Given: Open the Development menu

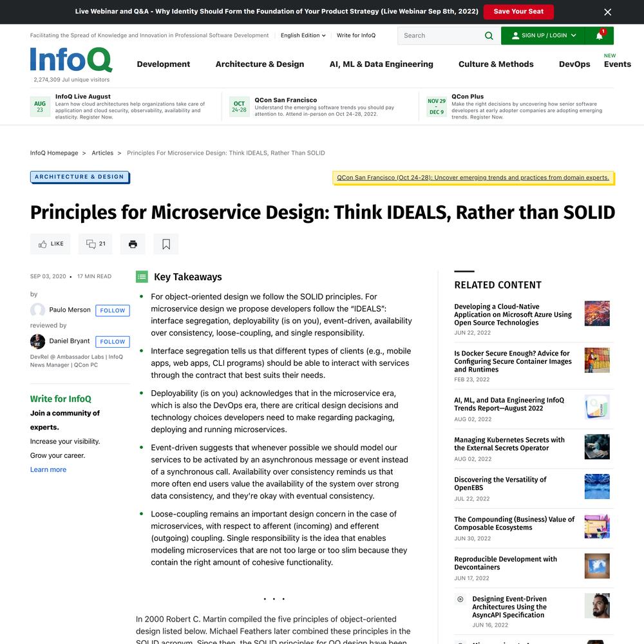Looking at the screenshot, I should point(164,64).
